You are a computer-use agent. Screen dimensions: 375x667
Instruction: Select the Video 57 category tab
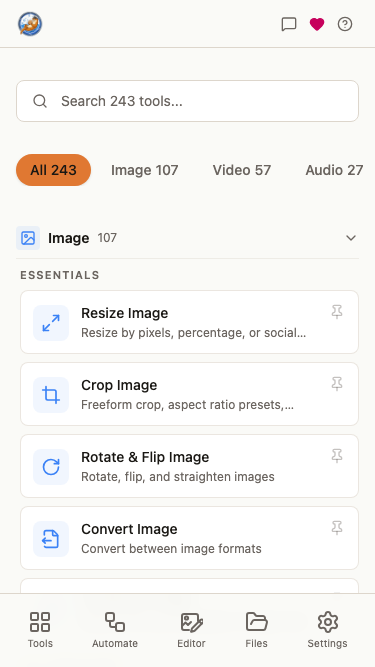pos(242,170)
